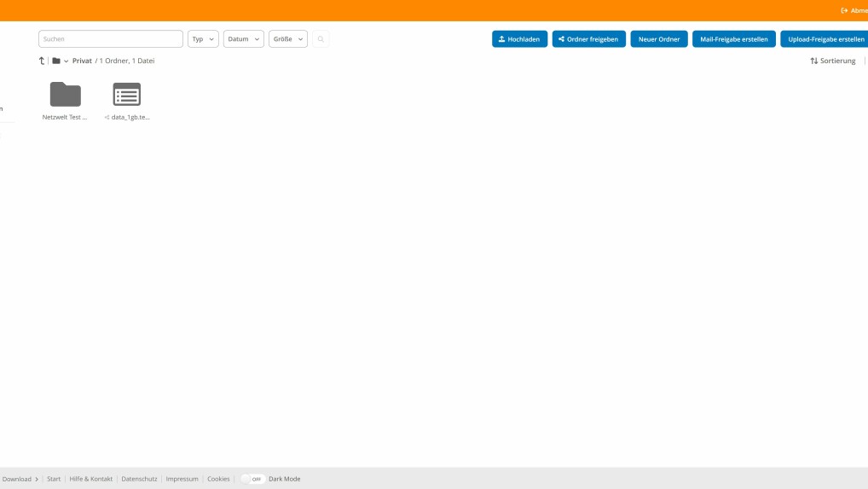Open the Netzwelt Test folder
Image resolution: width=868 pixels, height=489 pixels.
(65, 95)
